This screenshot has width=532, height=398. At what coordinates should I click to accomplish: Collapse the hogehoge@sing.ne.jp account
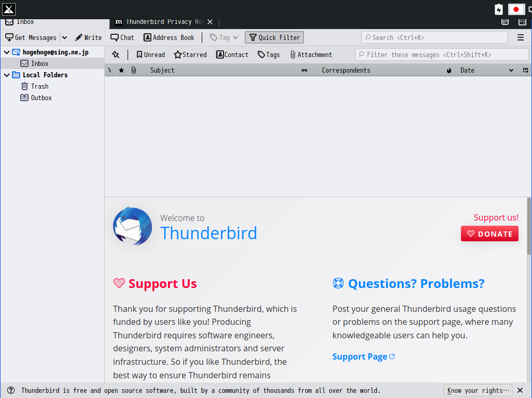[6, 52]
